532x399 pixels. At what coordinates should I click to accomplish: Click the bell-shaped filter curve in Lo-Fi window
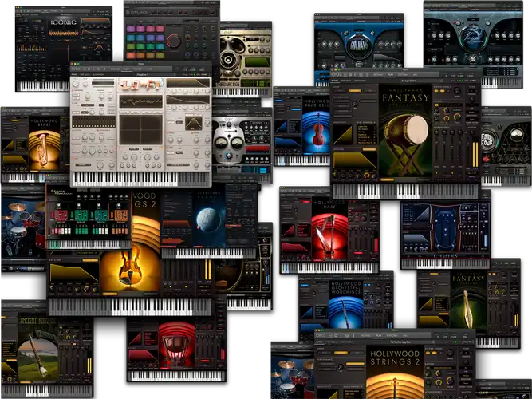point(193,124)
